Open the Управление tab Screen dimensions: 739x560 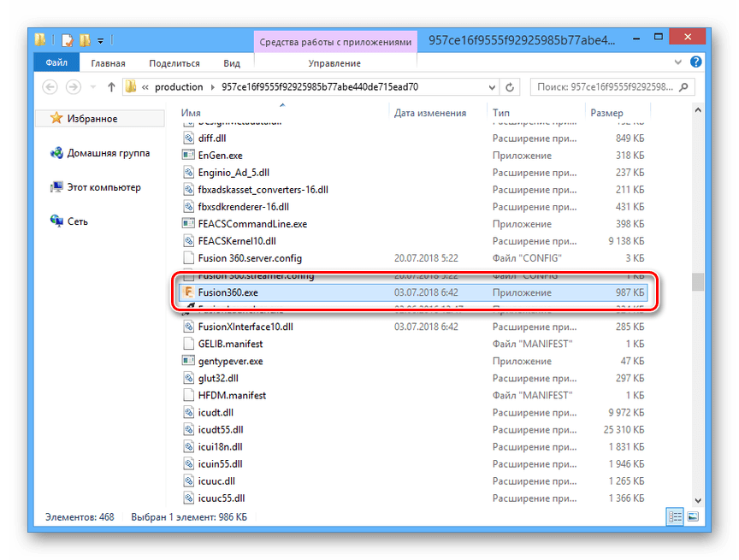click(x=334, y=63)
